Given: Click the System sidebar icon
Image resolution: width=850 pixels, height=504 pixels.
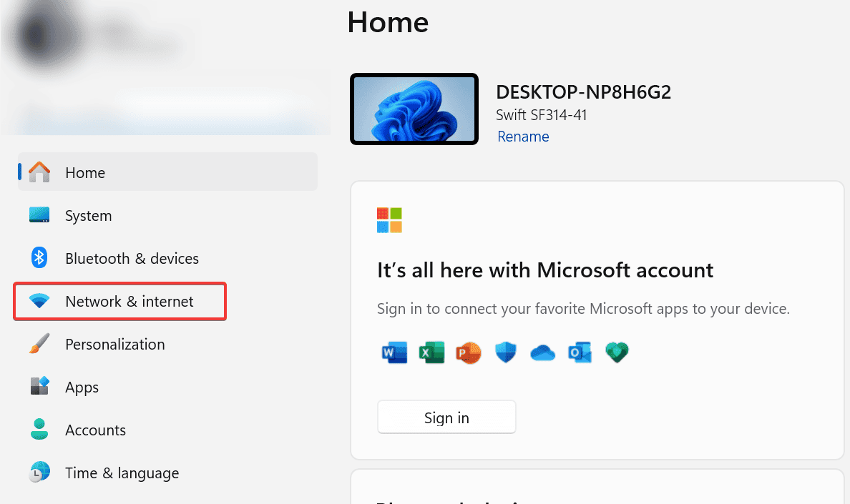Looking at the screenshot, I should point(39,215).
